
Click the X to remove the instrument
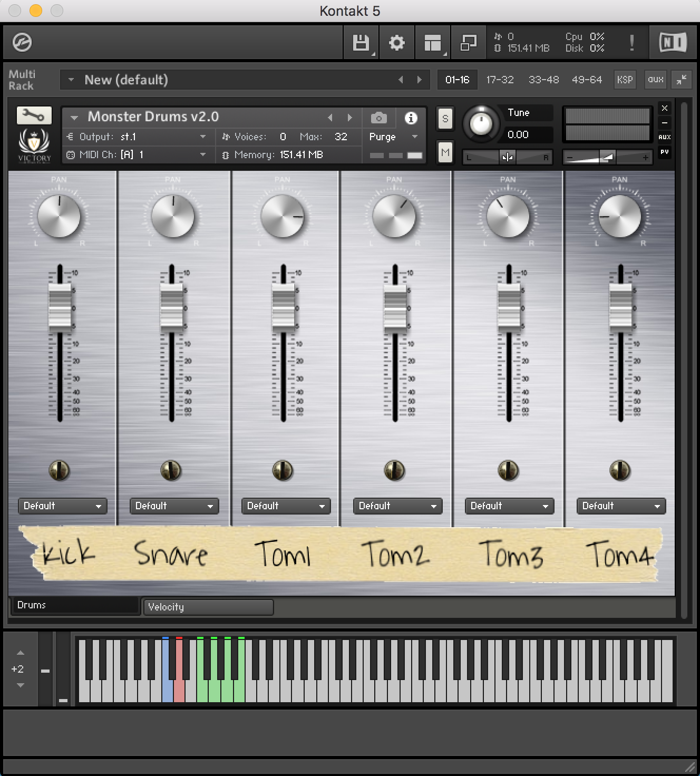[x=665, y=108]
